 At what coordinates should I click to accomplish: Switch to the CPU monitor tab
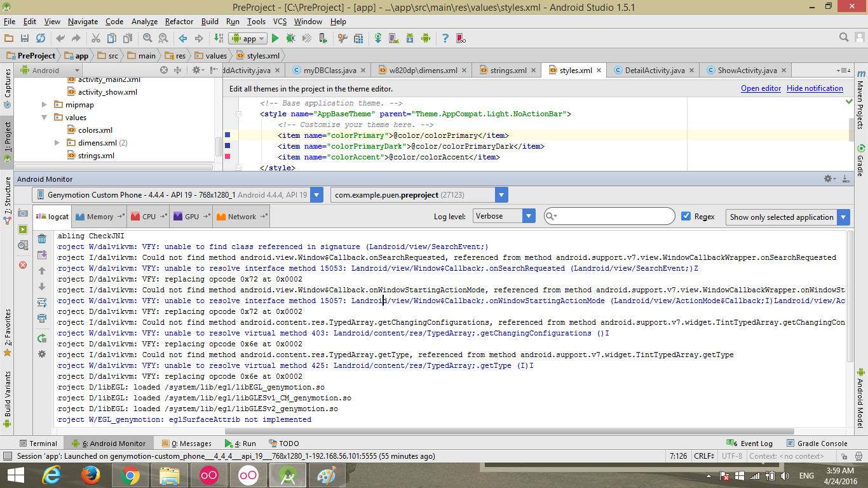click(149, 217)
